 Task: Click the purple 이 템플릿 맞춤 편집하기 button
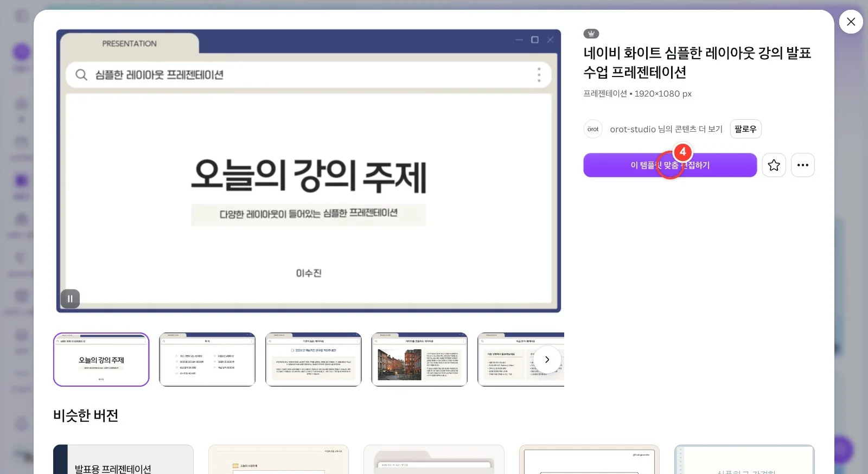point(670,165)
